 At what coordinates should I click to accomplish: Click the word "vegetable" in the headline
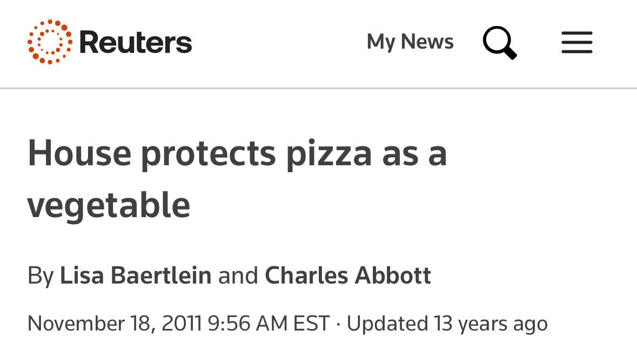(109, 206)
